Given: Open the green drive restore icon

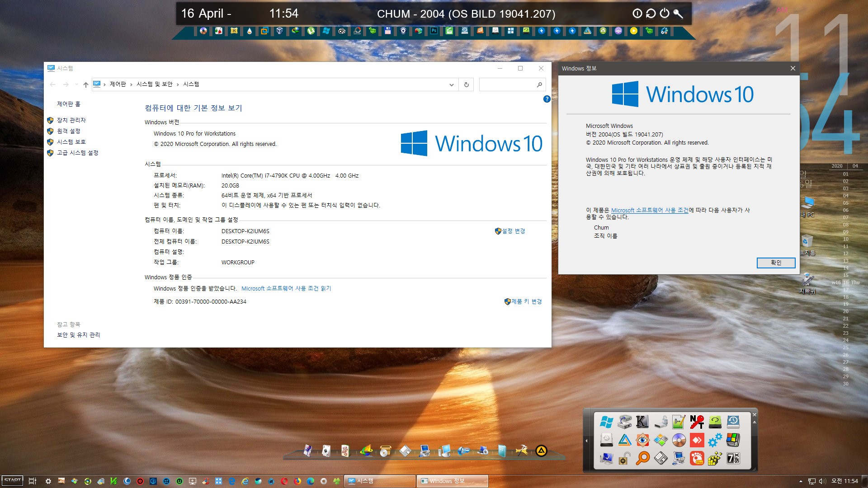Looking at the screenshot, I should (x=715, y=422).
